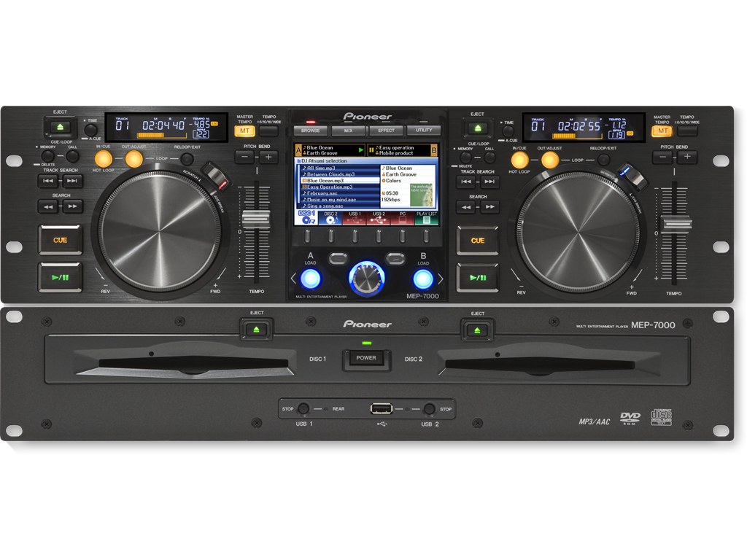The image size is (747, 560).
Task: Toggle Master Tempo MT on left deck
Action: [244, 131]
